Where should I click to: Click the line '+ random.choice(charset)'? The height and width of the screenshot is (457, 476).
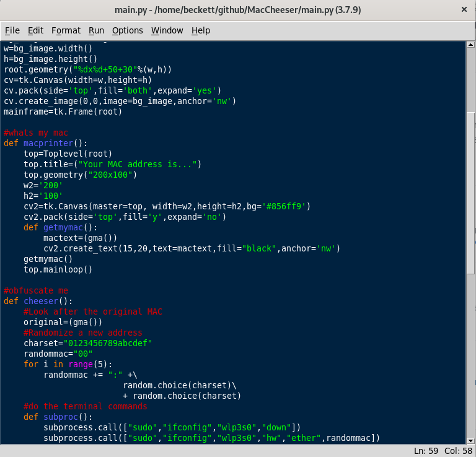182,396
